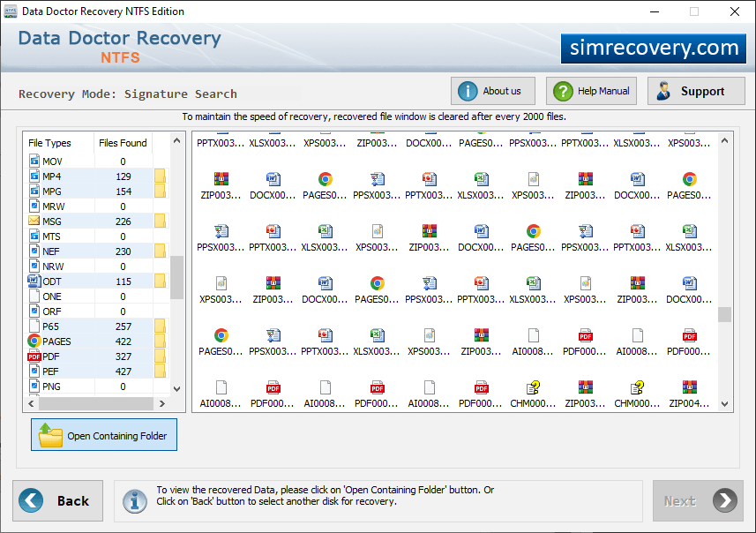Click the recovered files pane scrollbar thumb
This screenshot has width=756, height=533.
click(x=724, y=314)
